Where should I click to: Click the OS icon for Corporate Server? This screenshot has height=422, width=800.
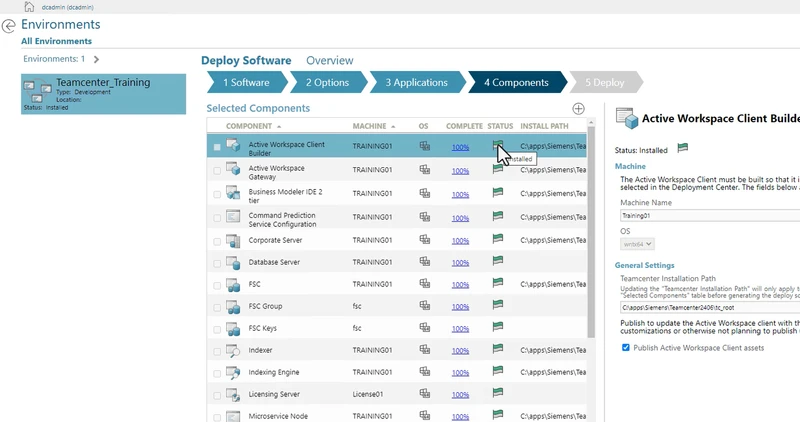[424, 239]
